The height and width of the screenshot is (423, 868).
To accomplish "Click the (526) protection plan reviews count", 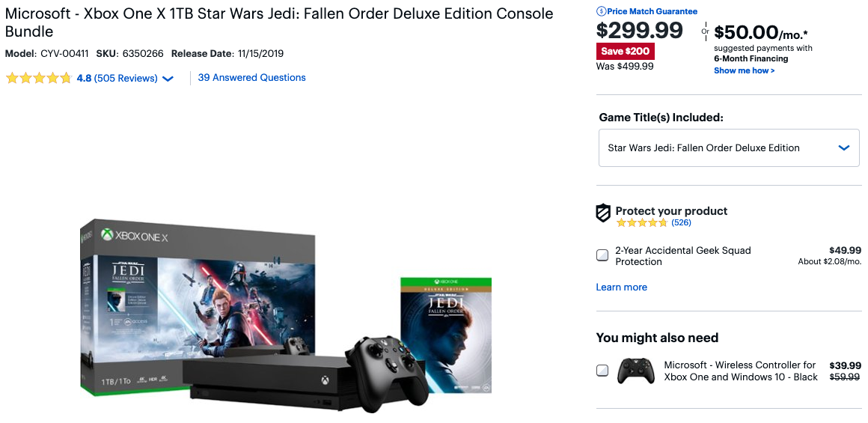I will click(681, 223).
